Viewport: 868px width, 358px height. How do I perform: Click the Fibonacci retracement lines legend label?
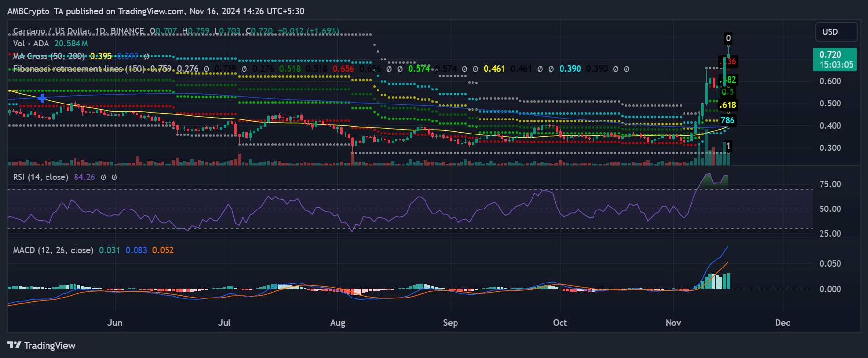[79, 69]
